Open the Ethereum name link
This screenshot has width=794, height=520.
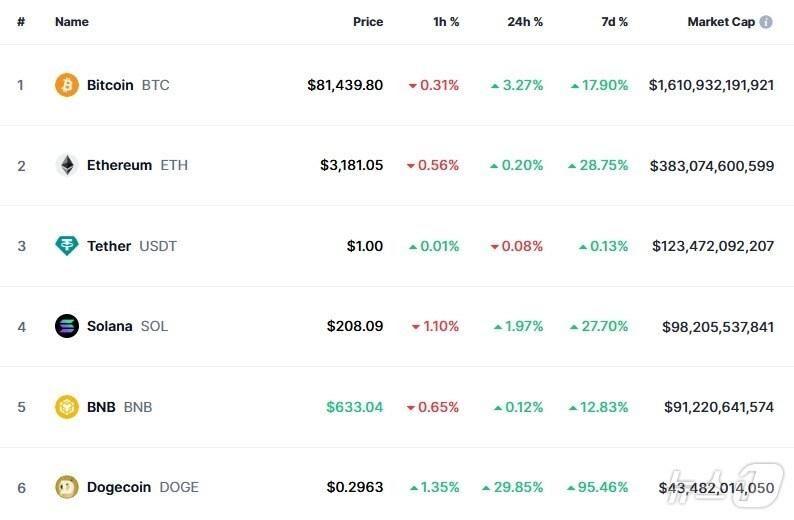(x=119, y=165)
